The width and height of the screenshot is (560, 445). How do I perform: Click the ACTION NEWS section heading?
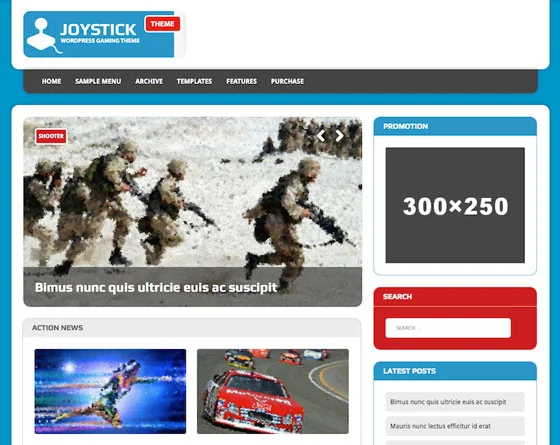[x=58, y=328]
